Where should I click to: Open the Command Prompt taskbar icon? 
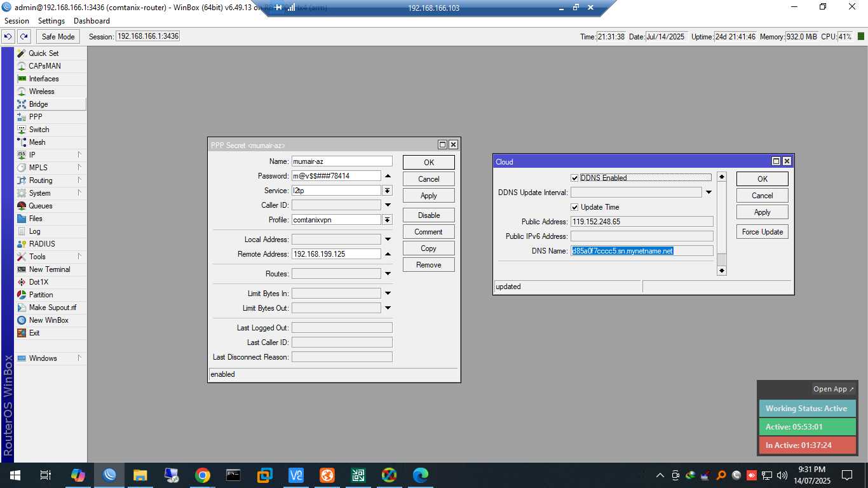tap(234, 475)
